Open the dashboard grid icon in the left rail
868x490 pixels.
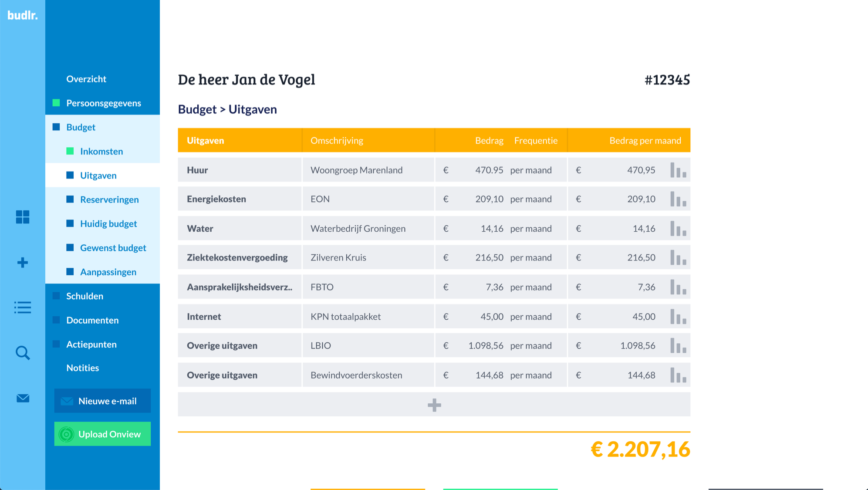pos(23,217)
